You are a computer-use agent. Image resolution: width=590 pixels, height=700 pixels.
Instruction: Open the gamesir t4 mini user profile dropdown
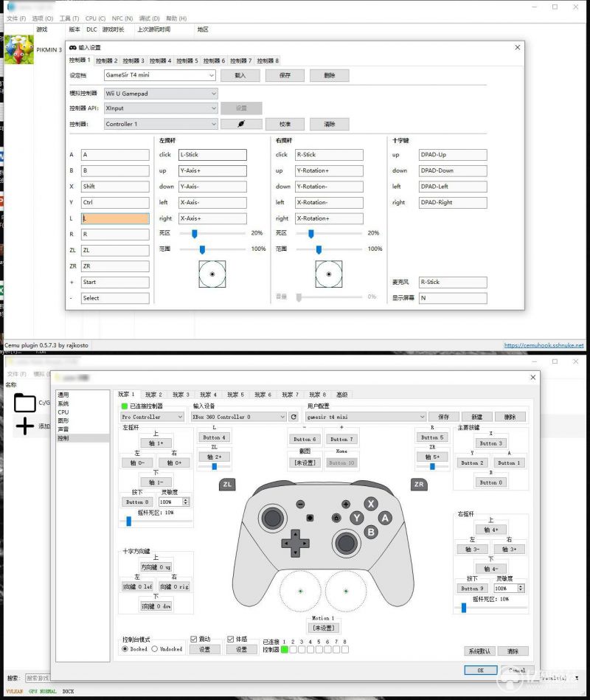click(366, 417)
